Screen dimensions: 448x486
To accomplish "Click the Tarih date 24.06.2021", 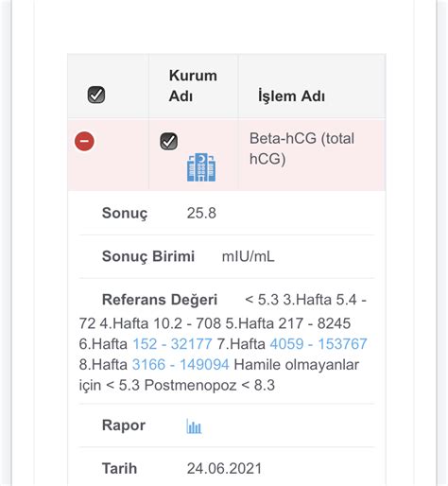I will click(x=224, y=468).
